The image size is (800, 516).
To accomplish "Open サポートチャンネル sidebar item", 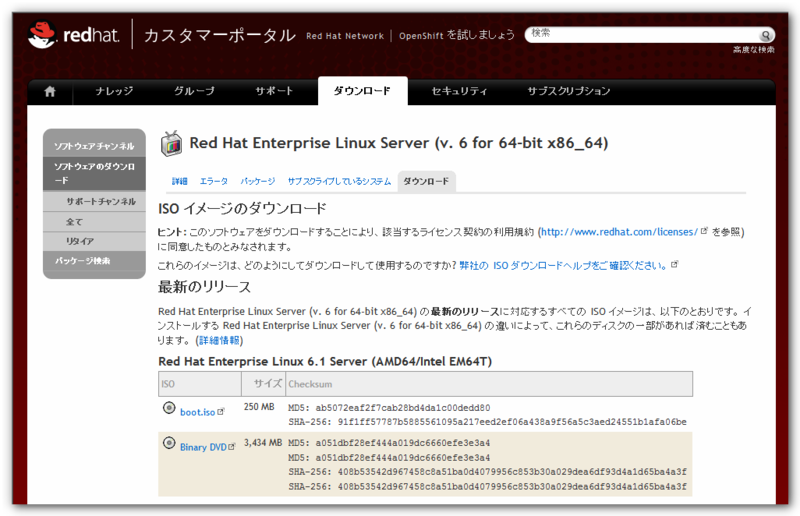I will [101, 201].
